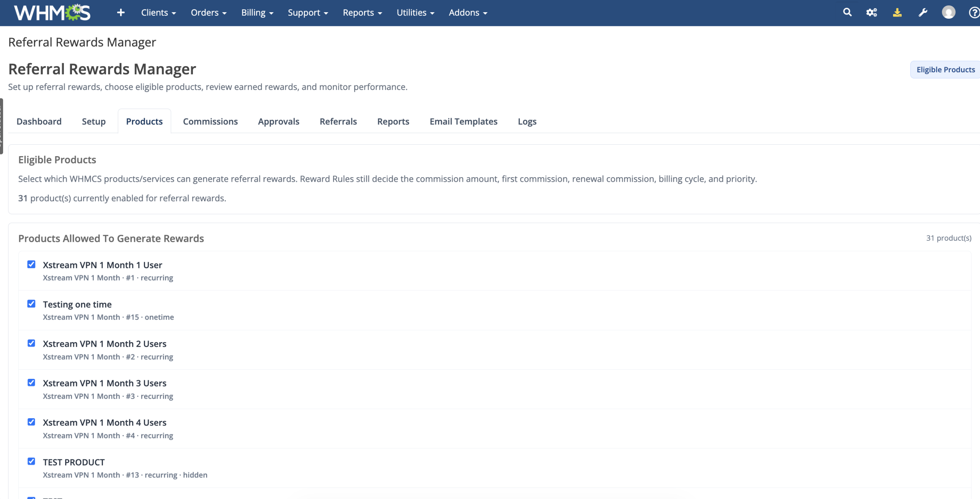Image resolution: width=980 pixels, height=499 pixels.
Task: Switch to the Dashboard tab
Action: pos(39,121)
